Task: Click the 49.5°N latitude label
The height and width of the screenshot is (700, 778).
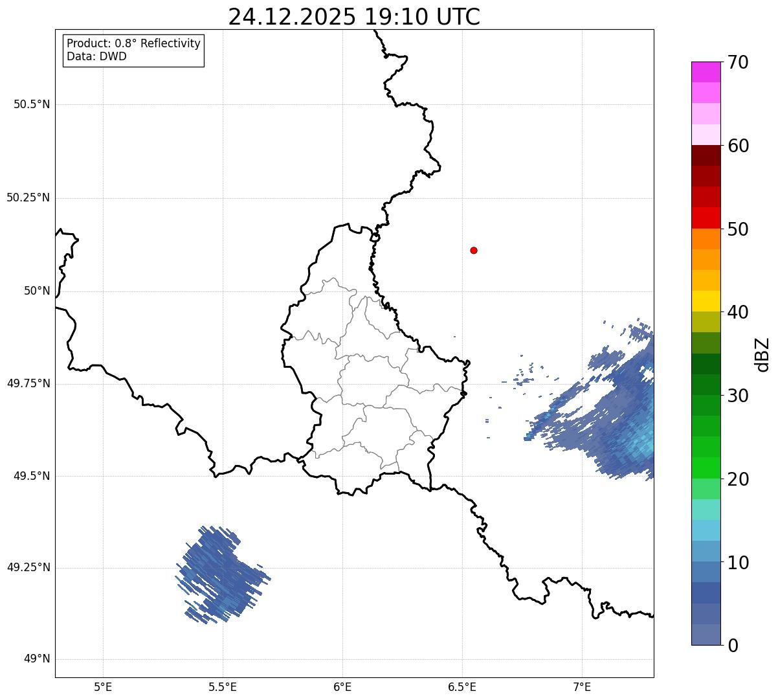Action: tap(32, 476)
